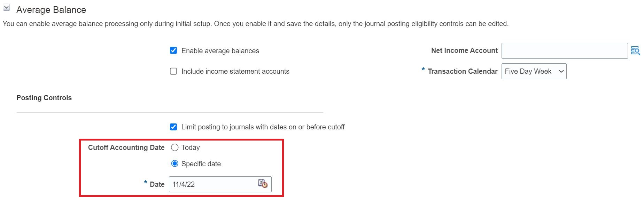Click the Posting Controls heading

click(44, 98)
